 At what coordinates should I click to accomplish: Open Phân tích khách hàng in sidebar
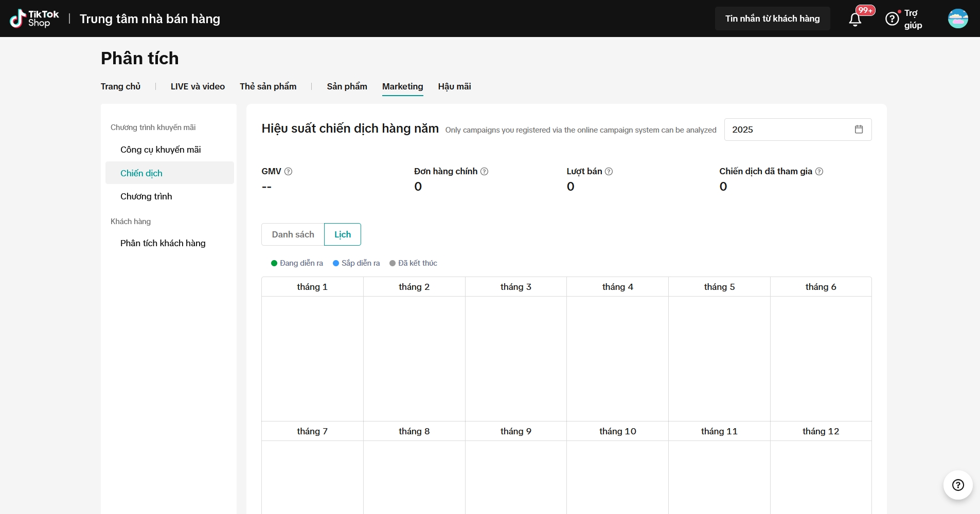[x=163, y=243]
